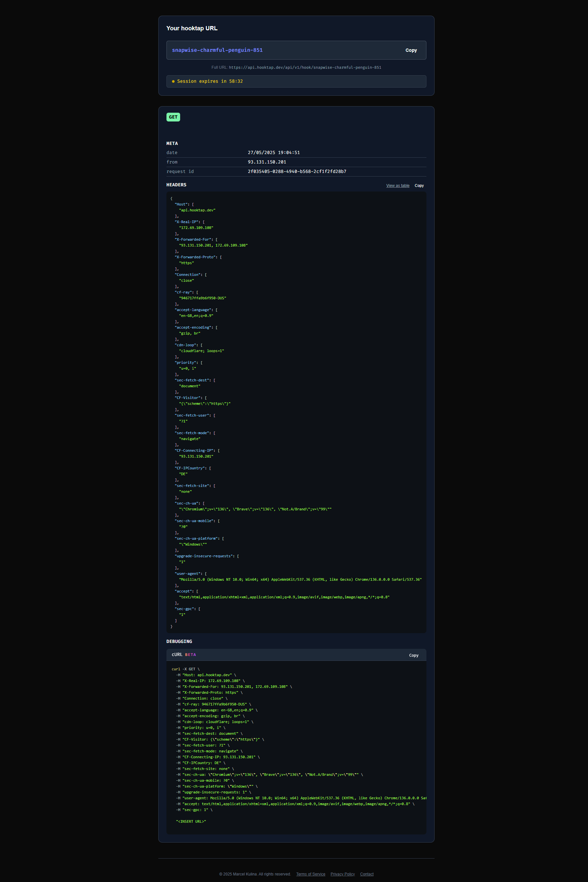
Task: Click the "api.hooktap.dev" Host value in headers JSON
Action: pos(197,210)
